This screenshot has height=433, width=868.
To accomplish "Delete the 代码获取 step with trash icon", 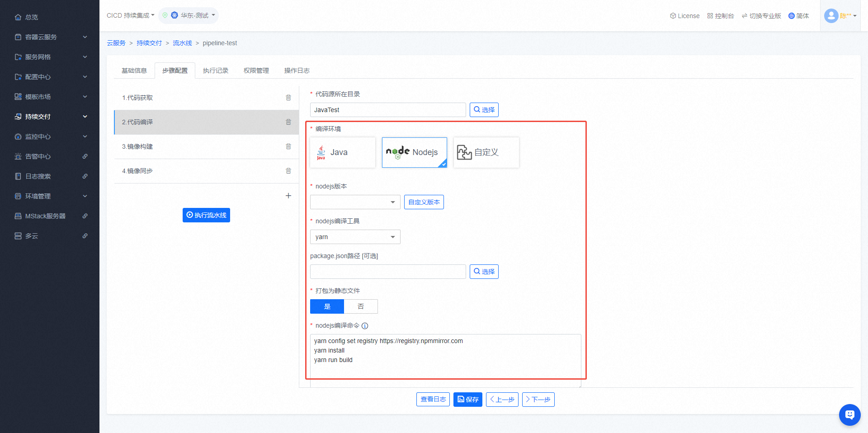I will [288, 98].
